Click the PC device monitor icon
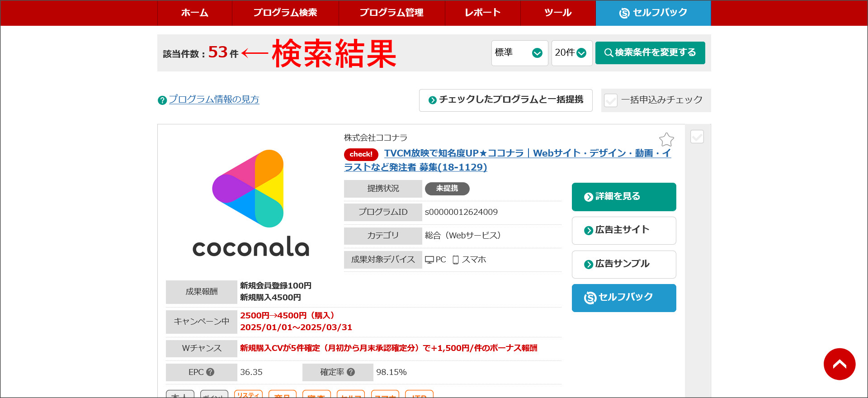This screenshot has height=398, width=868. (429, 260)
